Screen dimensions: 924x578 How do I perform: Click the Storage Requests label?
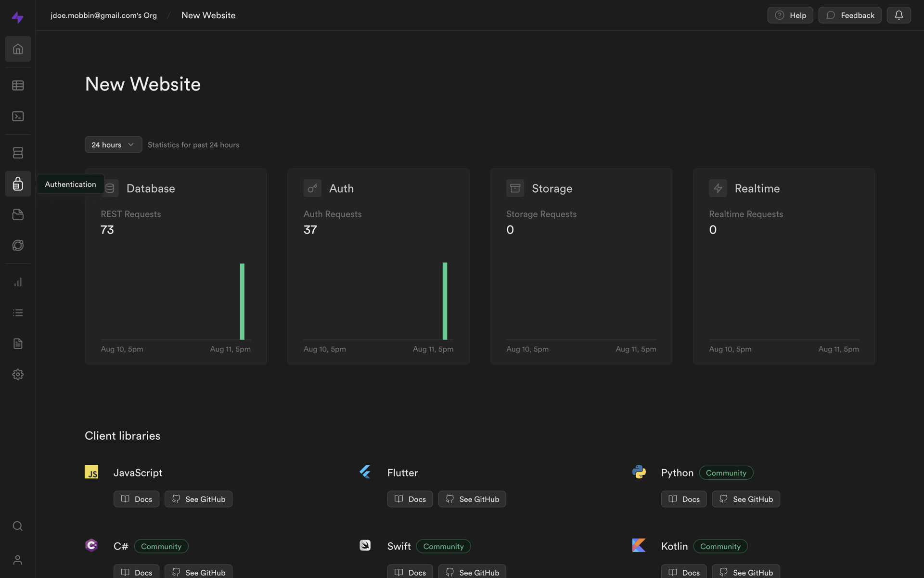[541, 214]
